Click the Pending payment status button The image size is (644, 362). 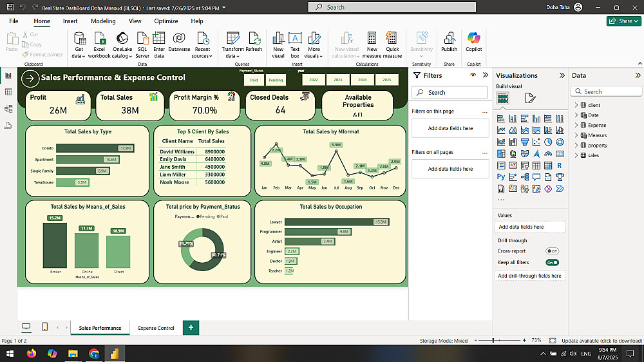[276, 81]
